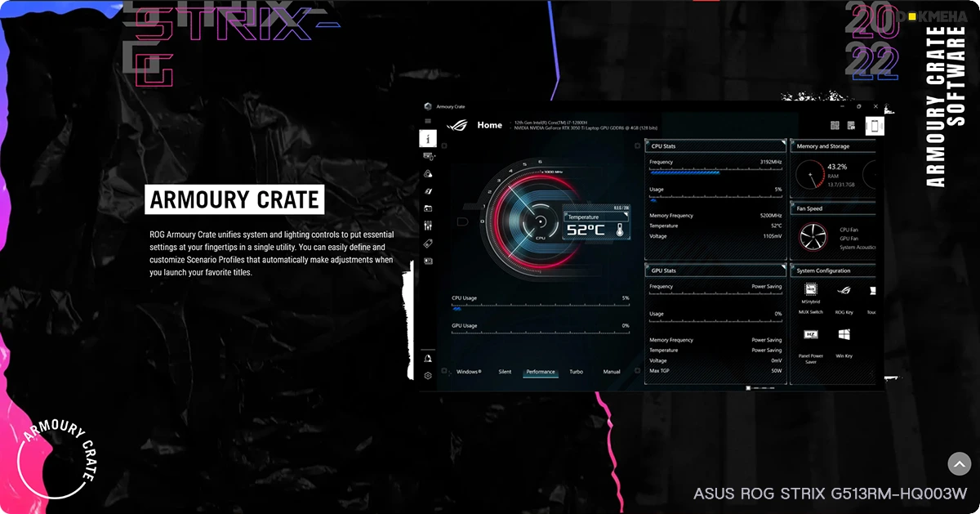Click the CPU Usage progress bar
The width and height of the screenshot is (980, 514).
coord(541,308)
